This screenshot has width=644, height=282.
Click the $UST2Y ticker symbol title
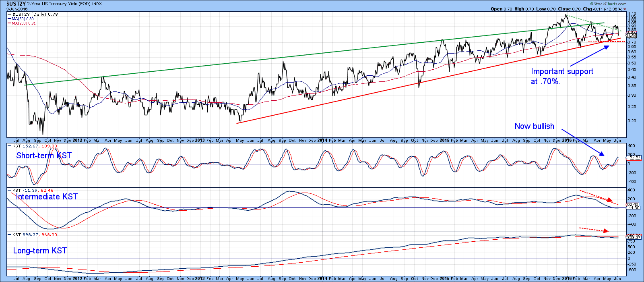click(14, 4)
